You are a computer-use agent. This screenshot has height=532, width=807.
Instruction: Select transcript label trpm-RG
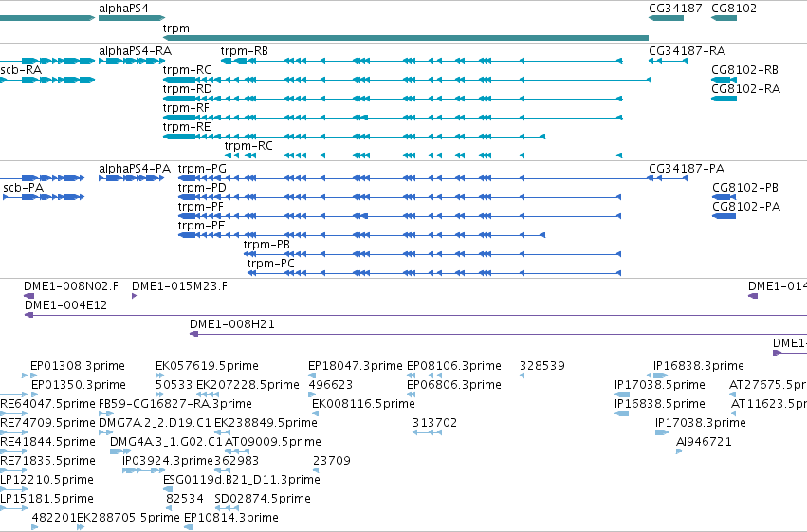[188, 70]
